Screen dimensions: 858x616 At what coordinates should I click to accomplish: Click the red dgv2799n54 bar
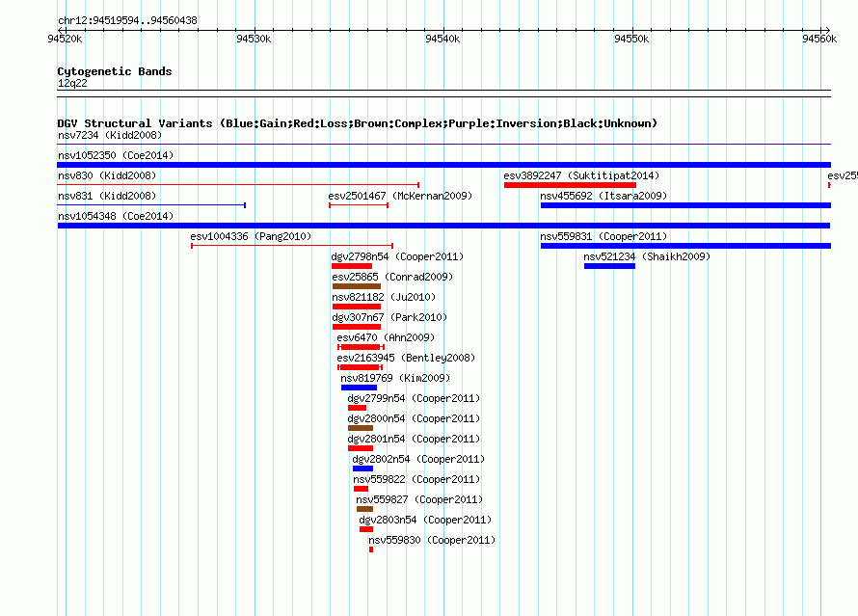[358, 408]
